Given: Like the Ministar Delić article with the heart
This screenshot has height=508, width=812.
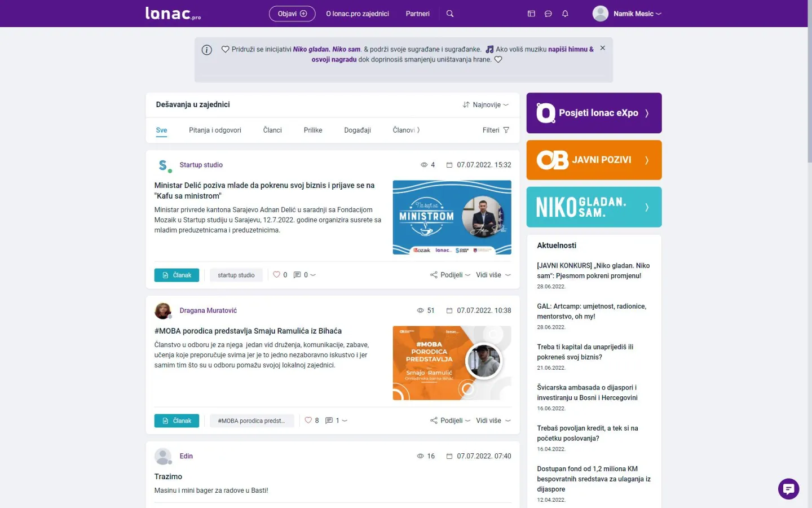Looking at the screenshot, I should coord(276,275).
